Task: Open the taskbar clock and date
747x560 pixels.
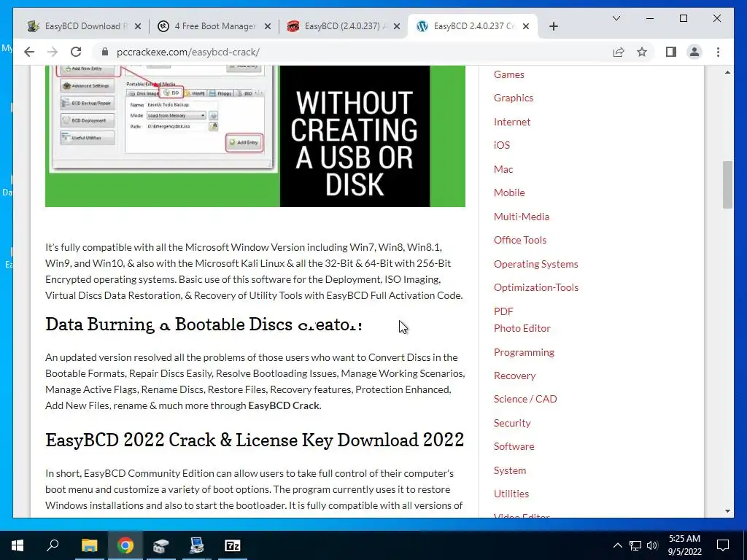Action: tap(684, 545)
